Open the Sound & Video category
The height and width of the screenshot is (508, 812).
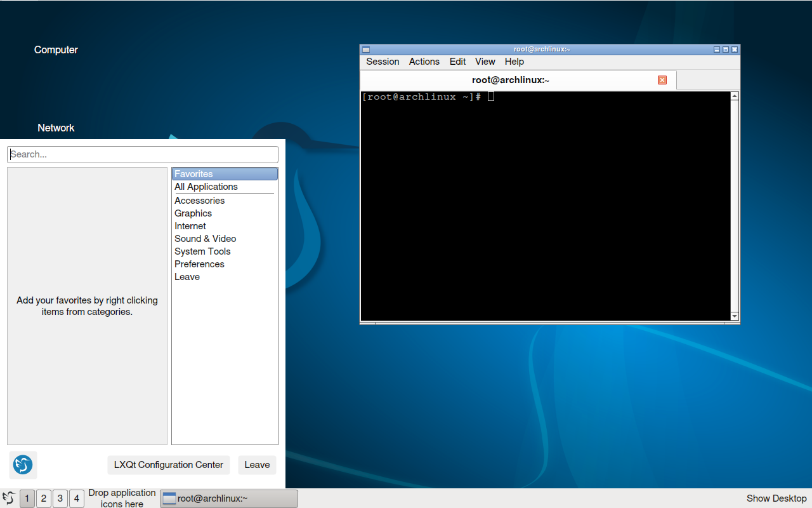(x=225, y=239)
